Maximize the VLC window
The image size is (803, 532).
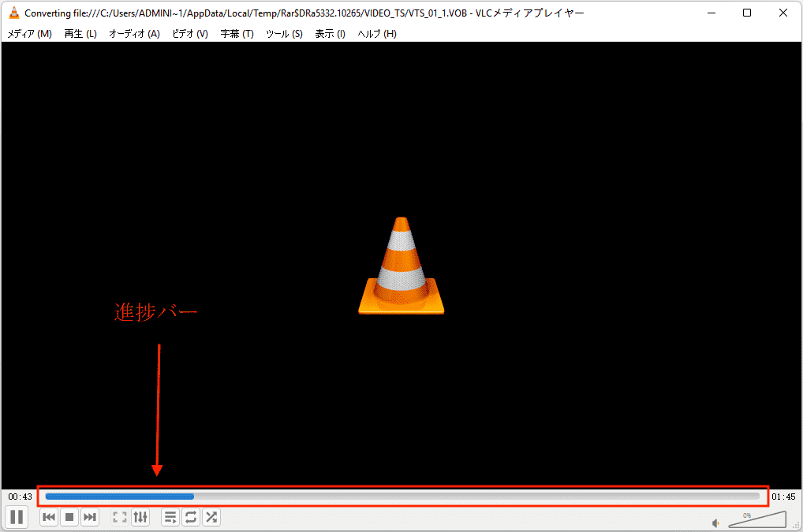click(x=747, y=13)
